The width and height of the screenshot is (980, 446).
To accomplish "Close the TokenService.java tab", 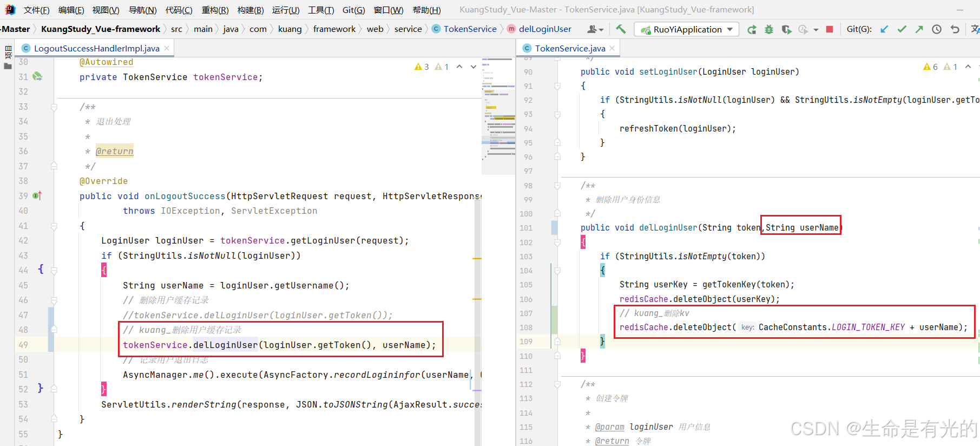I will (612, 48).
